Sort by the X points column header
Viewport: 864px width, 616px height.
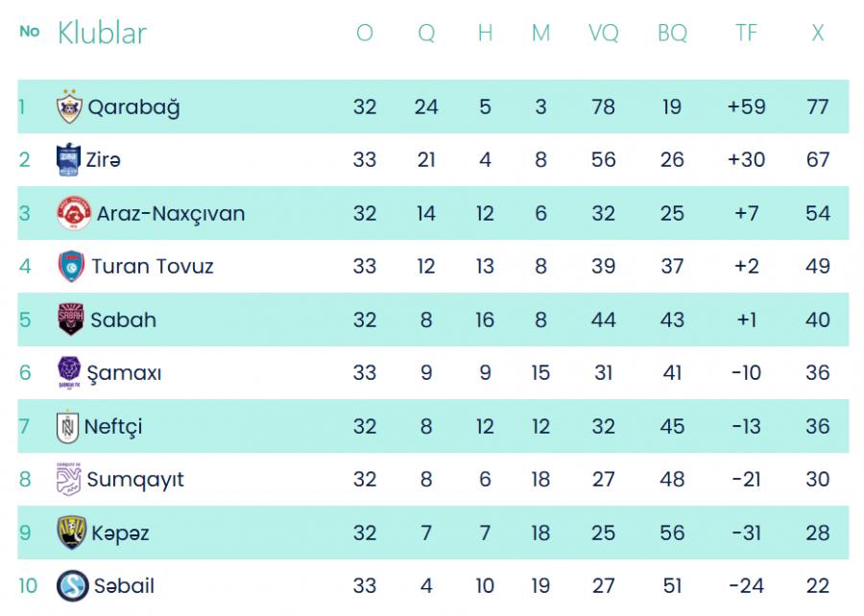tap(818, 33)
